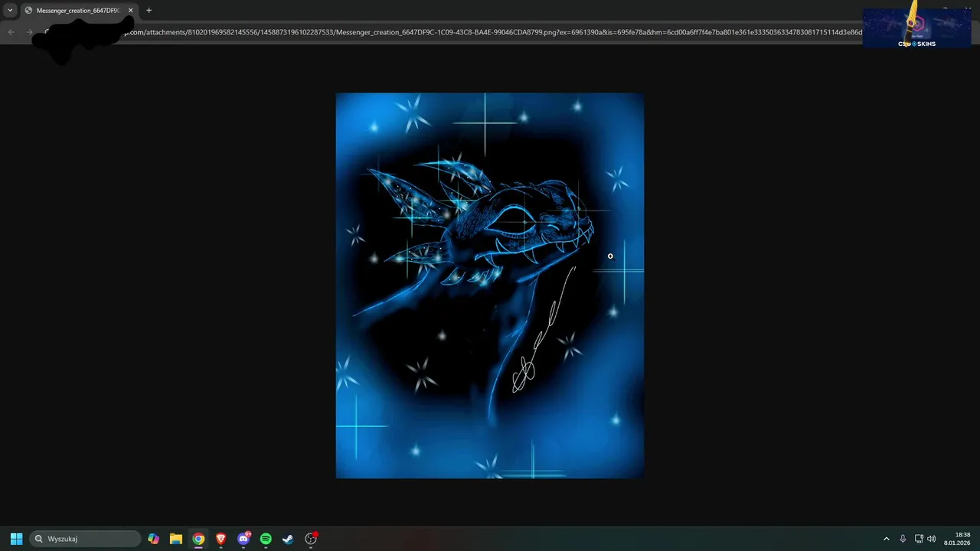Open Copilot from the taskbar
Viewport: 980px width, 551px height.
(x=154, y=539)
